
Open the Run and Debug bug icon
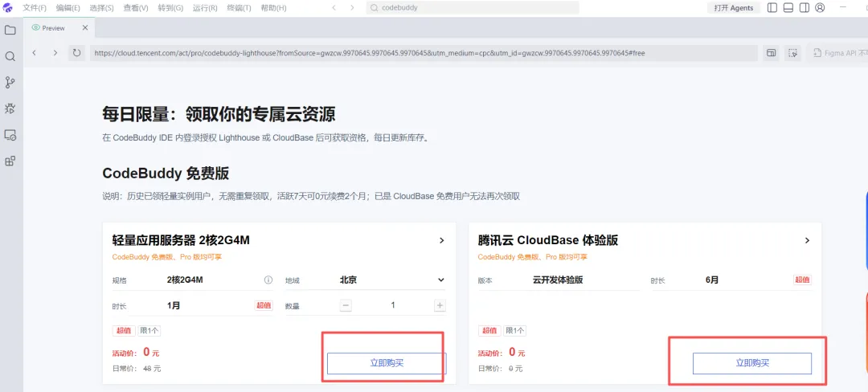point(10,108)
